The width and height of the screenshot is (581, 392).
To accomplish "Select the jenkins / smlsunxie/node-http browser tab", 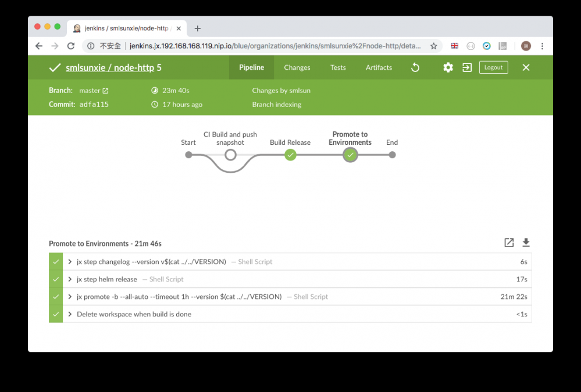I will click(x=126, y=28).
